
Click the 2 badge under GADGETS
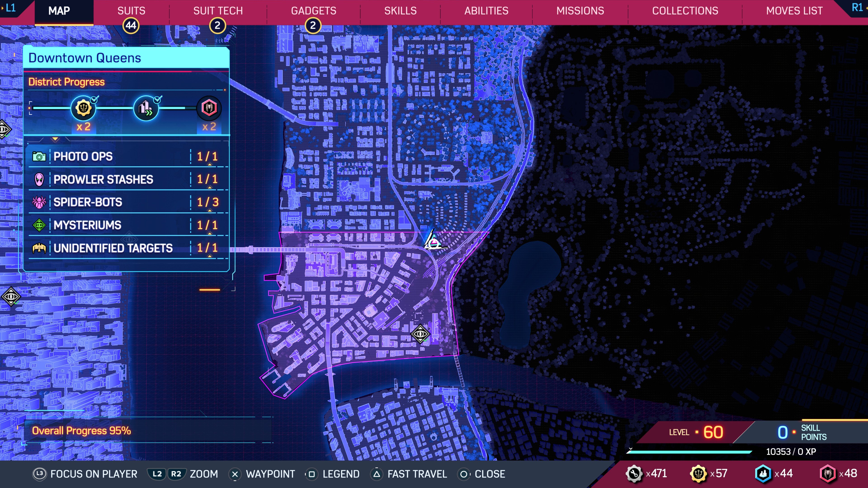pos(313,26)
